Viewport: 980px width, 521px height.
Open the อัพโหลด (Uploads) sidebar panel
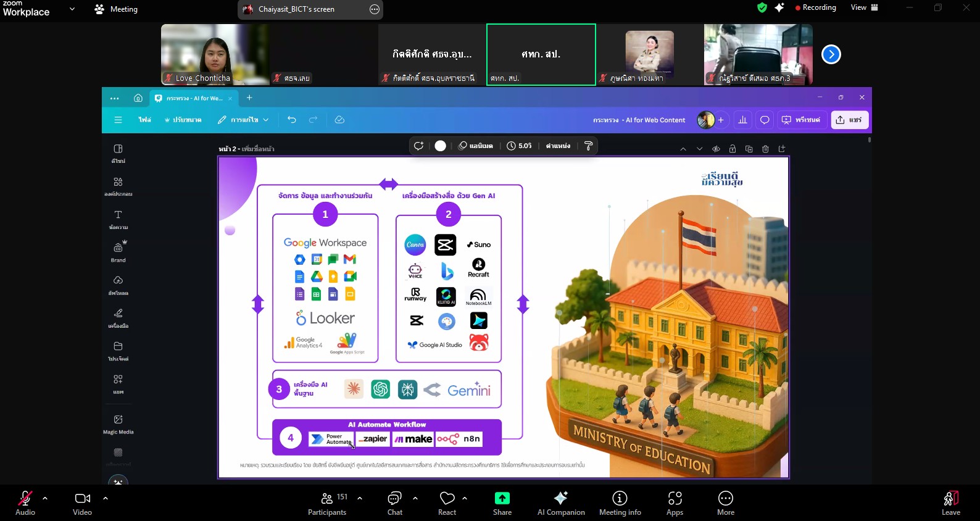tap(118, 286)
